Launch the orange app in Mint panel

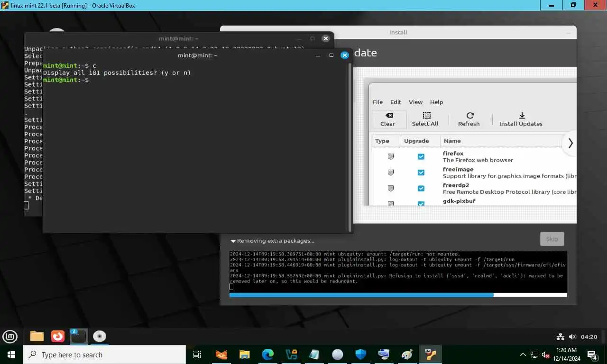click(x=58, y=337)
